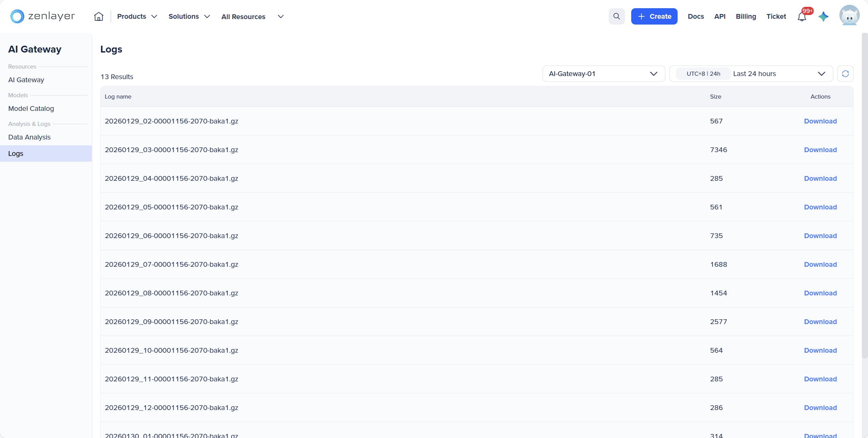
Task: Go to Data Analysis in sidebar
Action: point(29,137)
